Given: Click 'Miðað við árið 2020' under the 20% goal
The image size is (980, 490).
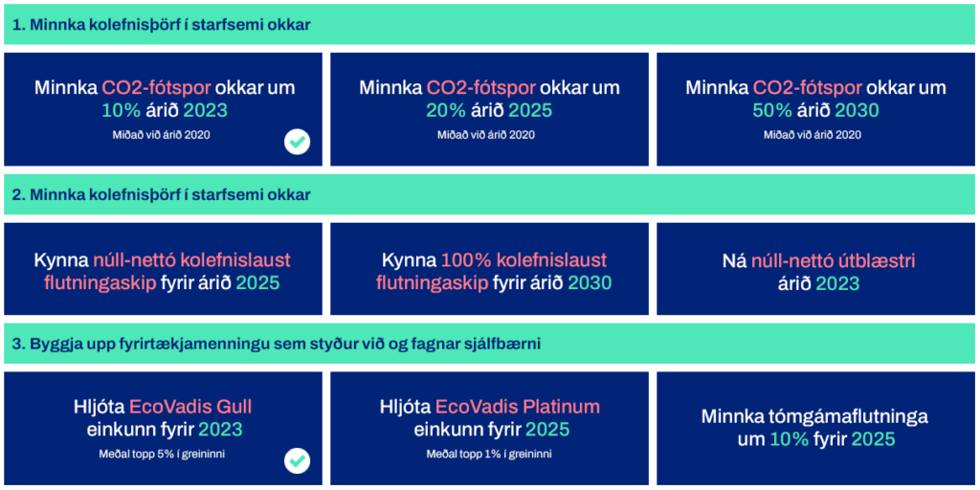Looking at the screenshot, I should pos(489,135).
